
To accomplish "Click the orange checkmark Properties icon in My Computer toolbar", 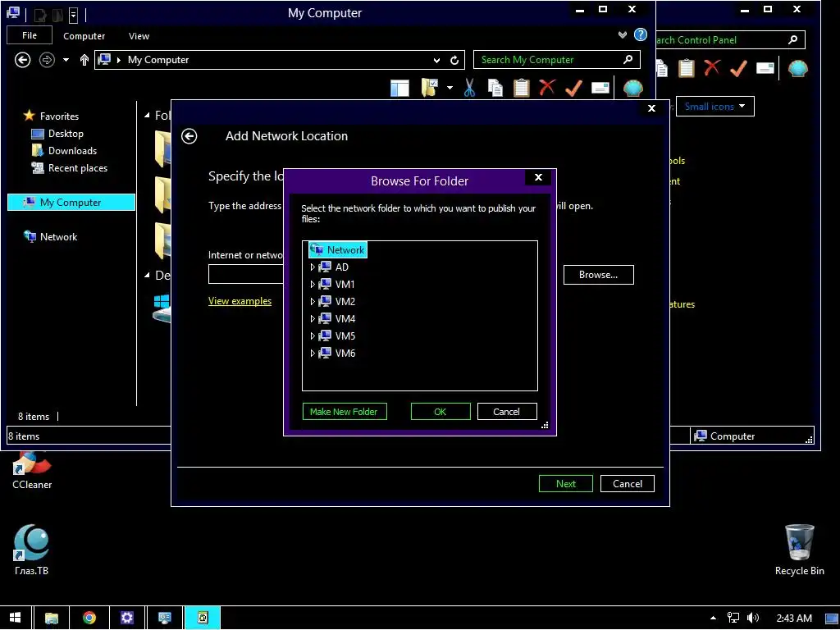I will point(573,87).
